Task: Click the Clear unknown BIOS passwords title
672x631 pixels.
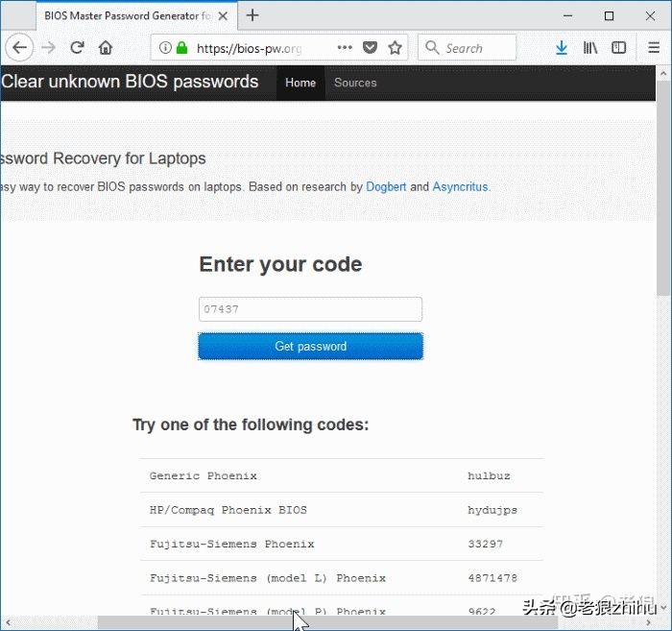Action: pos(130,82)
